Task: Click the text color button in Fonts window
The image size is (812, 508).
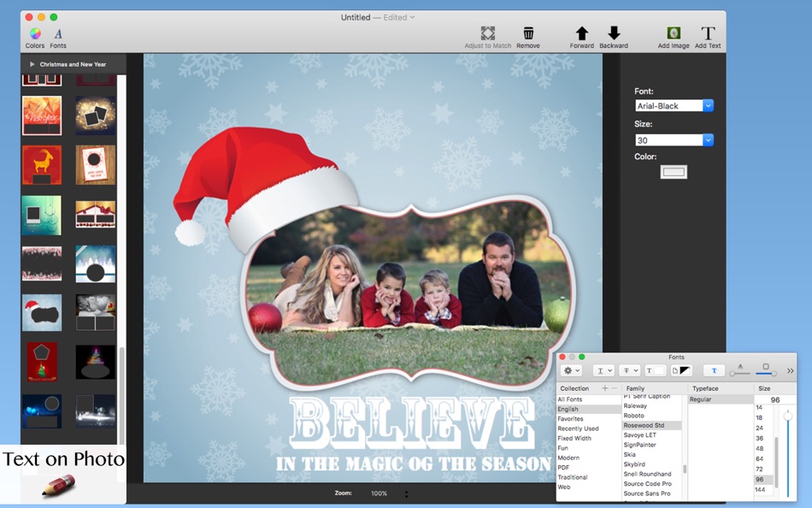Action: point(655,370)
